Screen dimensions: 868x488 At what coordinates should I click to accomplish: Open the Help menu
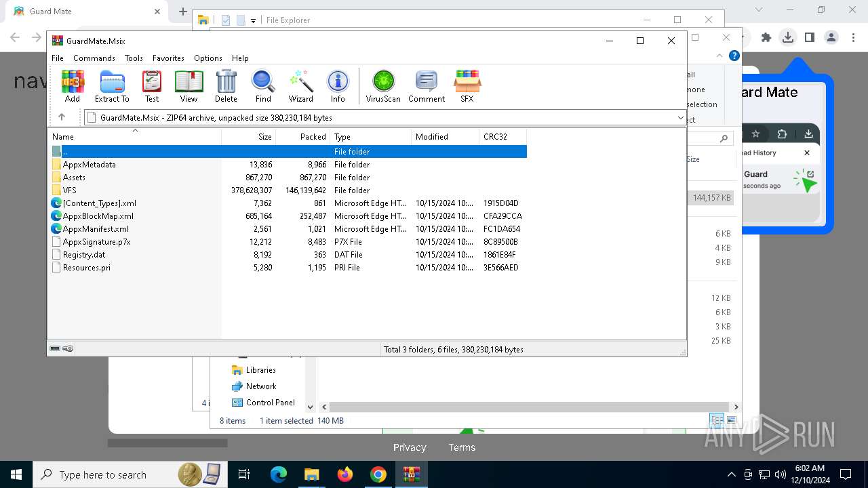240,58
